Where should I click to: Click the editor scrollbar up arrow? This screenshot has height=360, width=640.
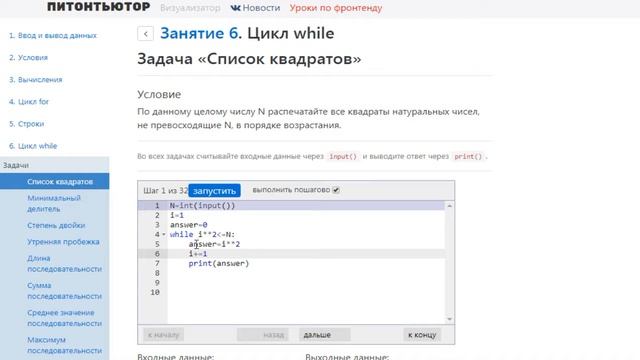pos(449,206)
